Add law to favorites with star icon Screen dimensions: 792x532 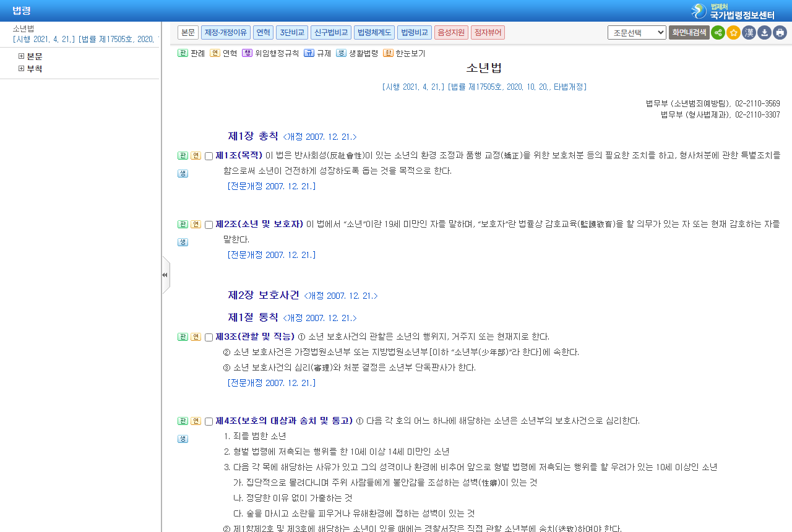(733, 33)
